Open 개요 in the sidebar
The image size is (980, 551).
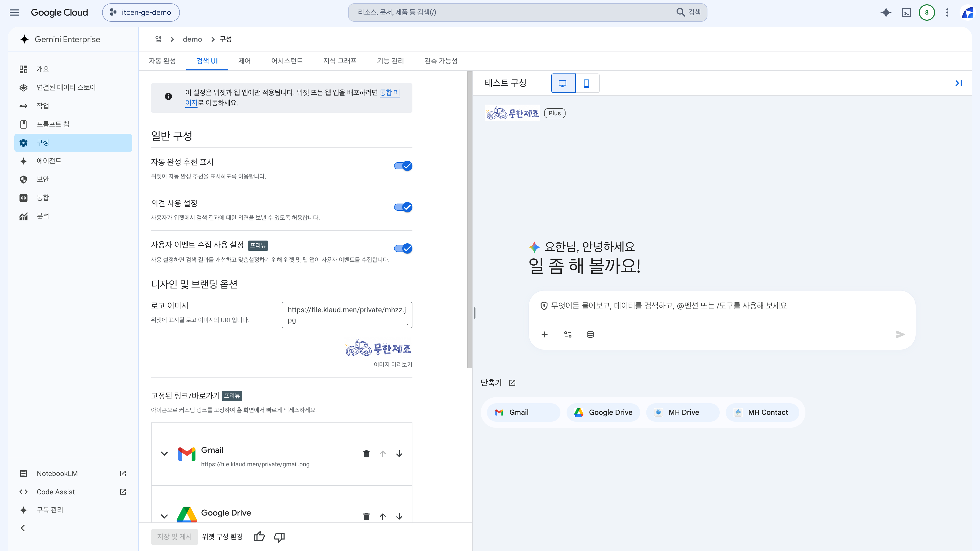pos(73,69)
